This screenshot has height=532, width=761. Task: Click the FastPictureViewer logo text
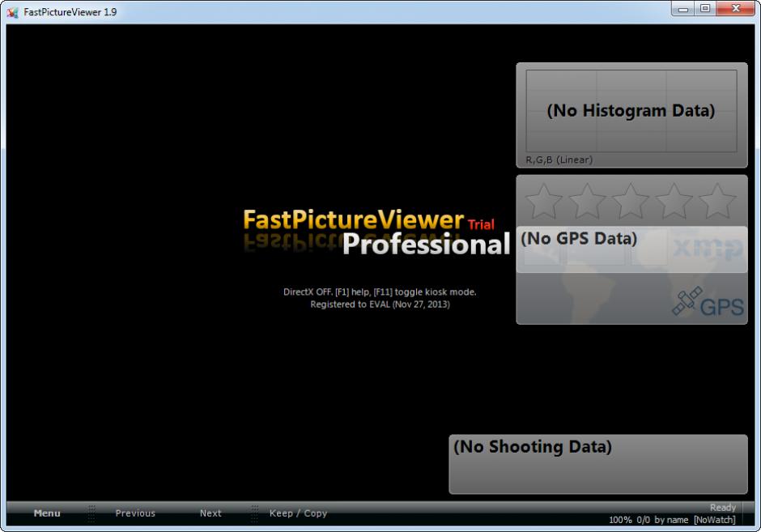pyautogui.click(x=353, y=219)
